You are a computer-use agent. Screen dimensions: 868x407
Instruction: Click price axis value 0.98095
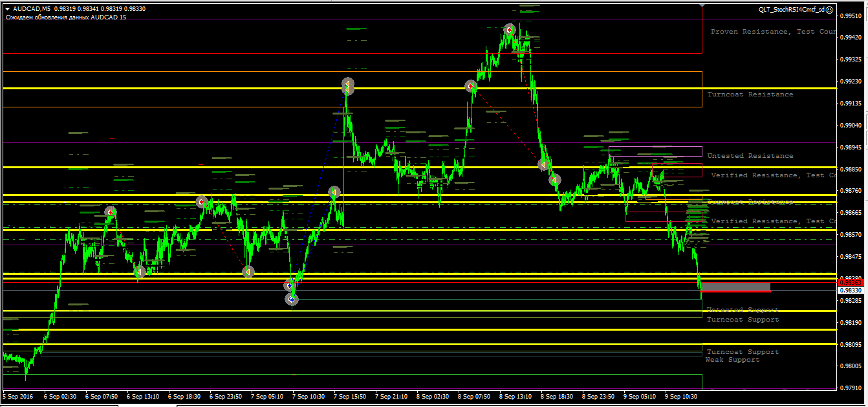(851, 345)
